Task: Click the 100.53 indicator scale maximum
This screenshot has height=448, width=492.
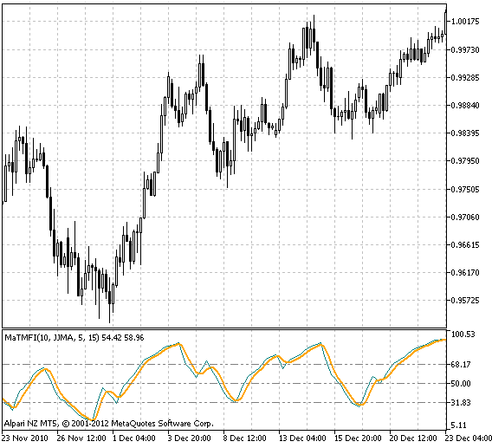Action: [x=463, y=334]
